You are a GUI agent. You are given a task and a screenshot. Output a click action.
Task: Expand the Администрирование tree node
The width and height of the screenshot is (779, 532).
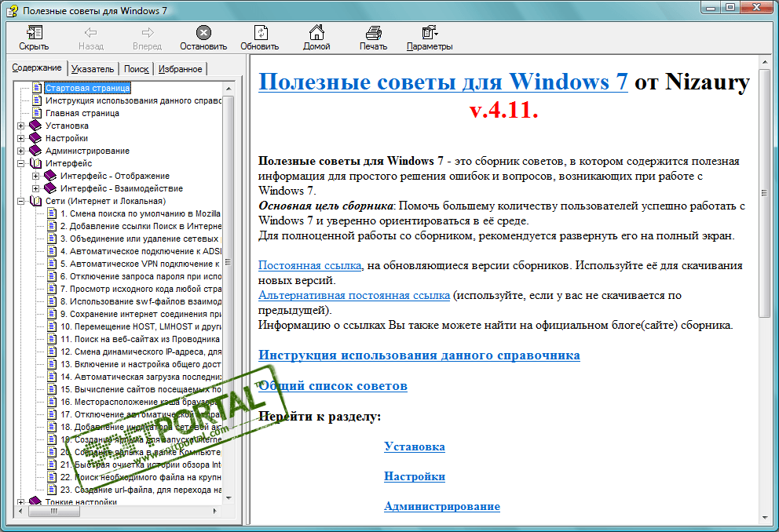tap(21, 151)
